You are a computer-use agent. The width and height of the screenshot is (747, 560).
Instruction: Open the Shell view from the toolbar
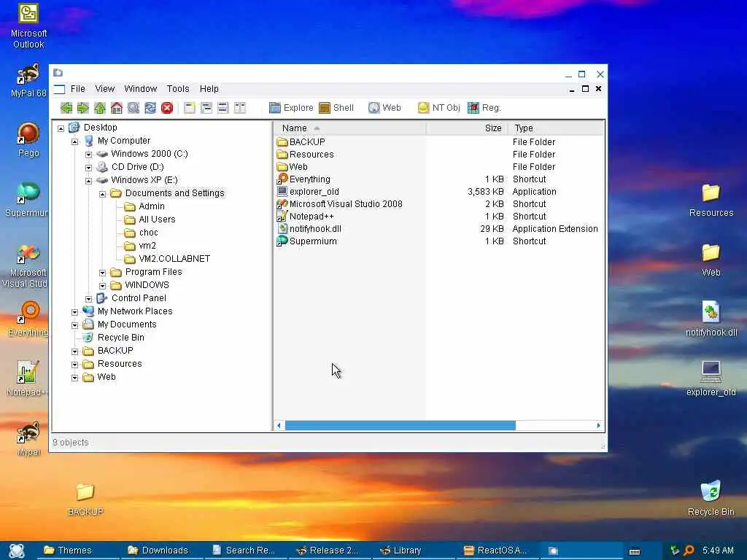336,108
